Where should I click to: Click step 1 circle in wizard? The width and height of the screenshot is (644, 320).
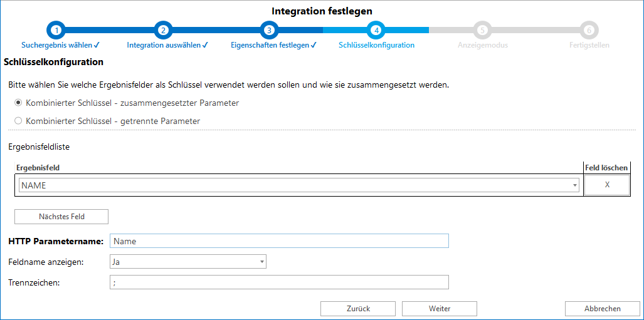click(56, 29)
